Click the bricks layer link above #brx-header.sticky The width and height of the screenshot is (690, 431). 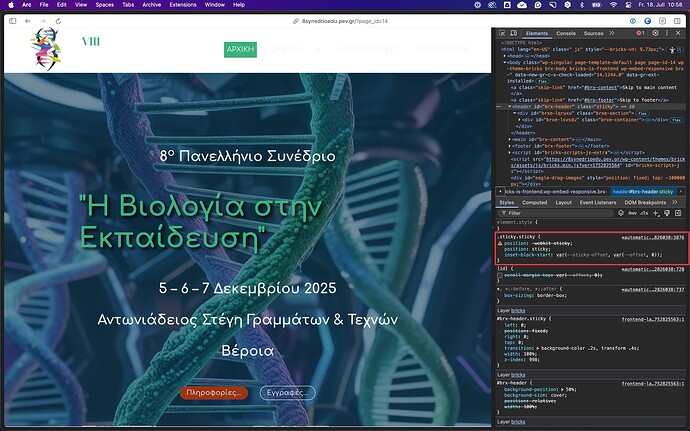click(x=518, y=311)
